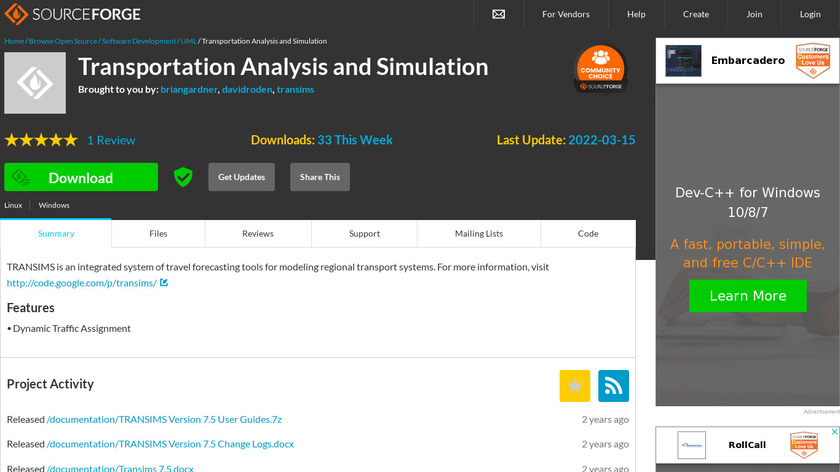Click the Get Updates button
This screenshot has height=472, width=840.
(x=242, y=177)
